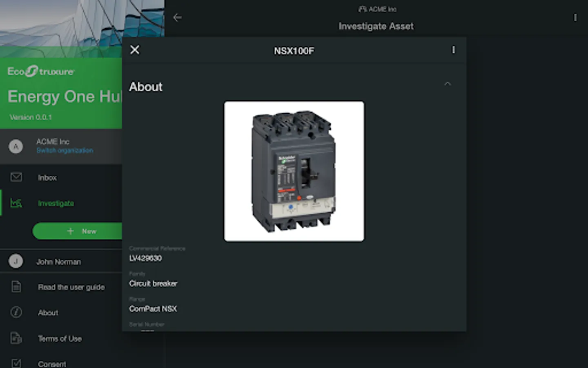Screen dimensions: 588x368
Task: Click the user guide document icon
Action: tap(16, 287)
